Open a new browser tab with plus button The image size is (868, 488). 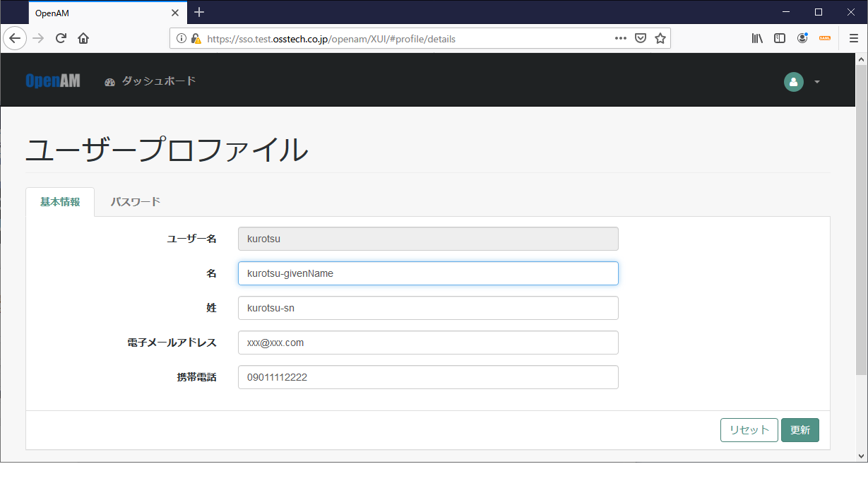tap(199, 12)
